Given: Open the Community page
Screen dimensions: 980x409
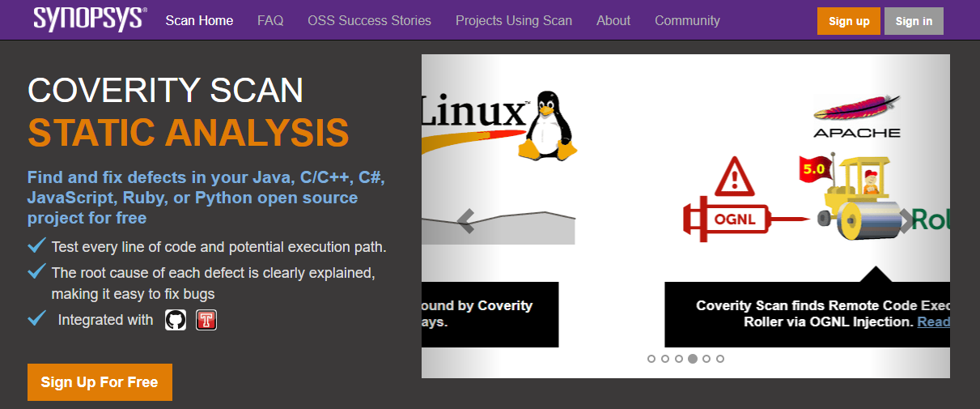Looking at the screenshot, I should (x=687, y=20).
